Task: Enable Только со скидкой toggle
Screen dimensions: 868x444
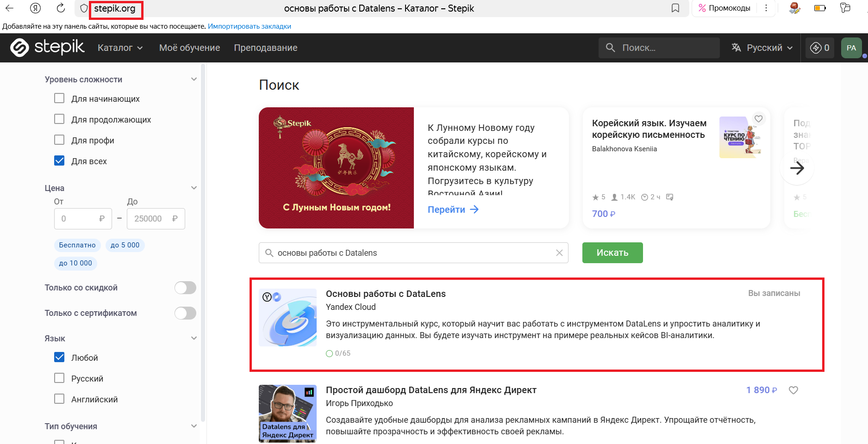Action: coord(185,288)
